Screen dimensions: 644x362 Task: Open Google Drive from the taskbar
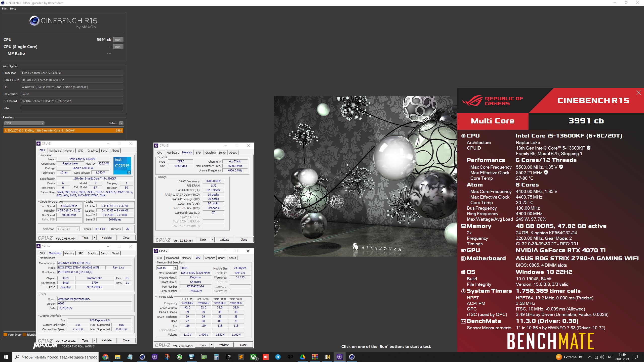pyautogui.click(x=302, y=357)
